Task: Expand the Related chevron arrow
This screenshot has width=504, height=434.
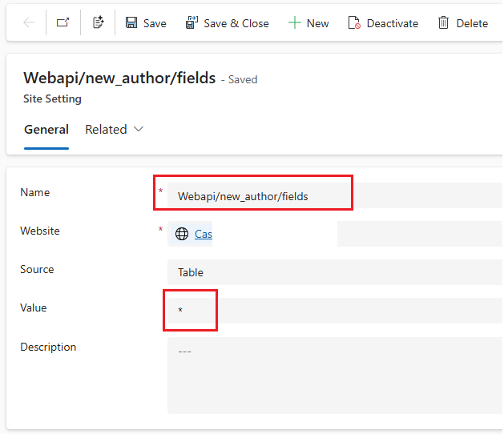Action: (x=138, y=129)
